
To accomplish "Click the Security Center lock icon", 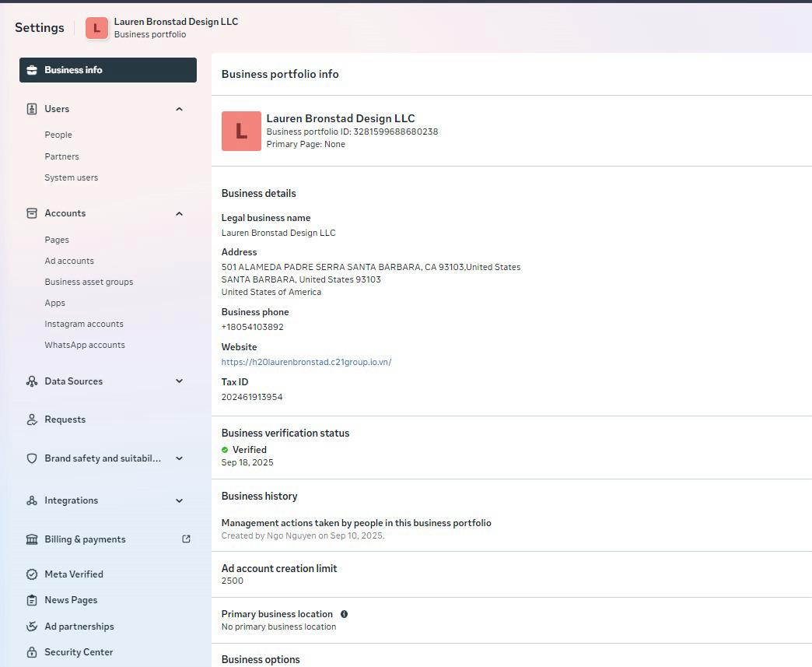I will pos(32,652).
